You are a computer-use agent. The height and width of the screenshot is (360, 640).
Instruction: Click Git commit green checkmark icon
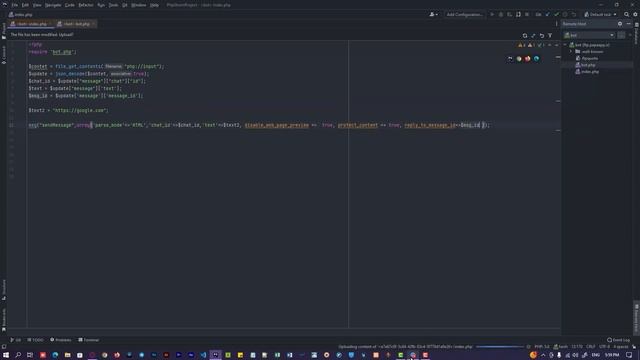(556, 14)
